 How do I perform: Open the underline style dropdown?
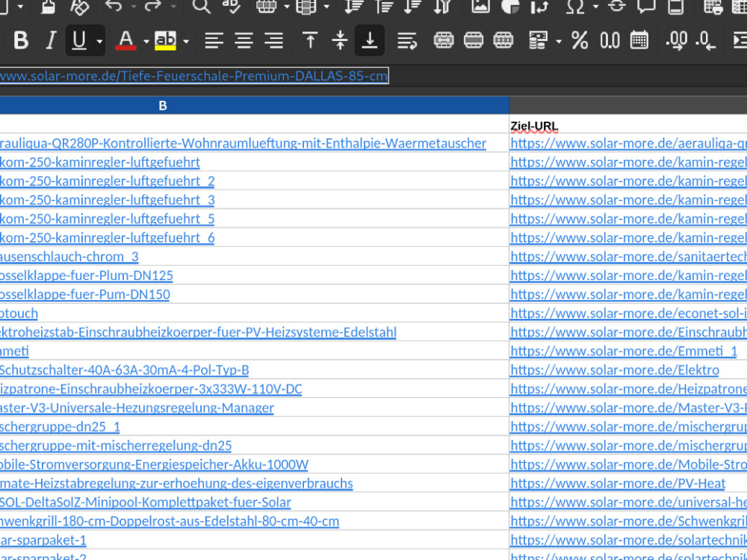tap(99, 41)
